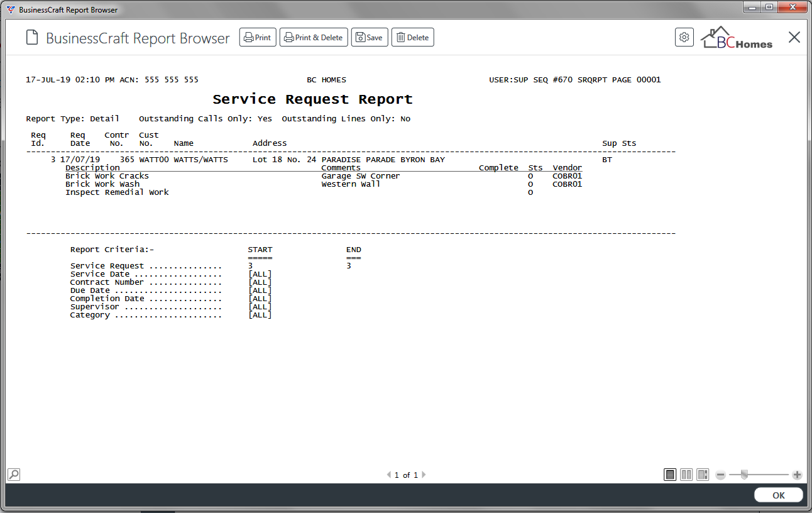Click the 'Report Criteria:-' label
Image resolution: width=812 pixels, height=513 pixels.
(112, 250)
